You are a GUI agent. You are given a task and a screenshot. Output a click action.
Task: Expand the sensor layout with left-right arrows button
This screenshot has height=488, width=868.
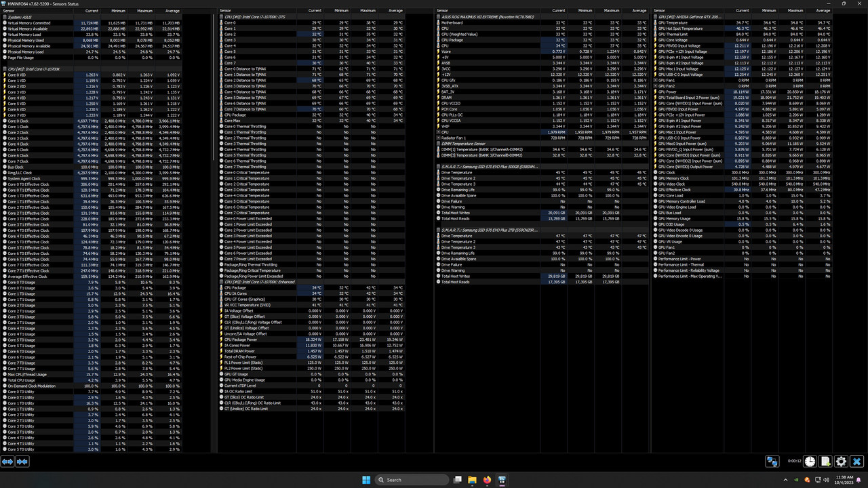[x=7, y=462]
